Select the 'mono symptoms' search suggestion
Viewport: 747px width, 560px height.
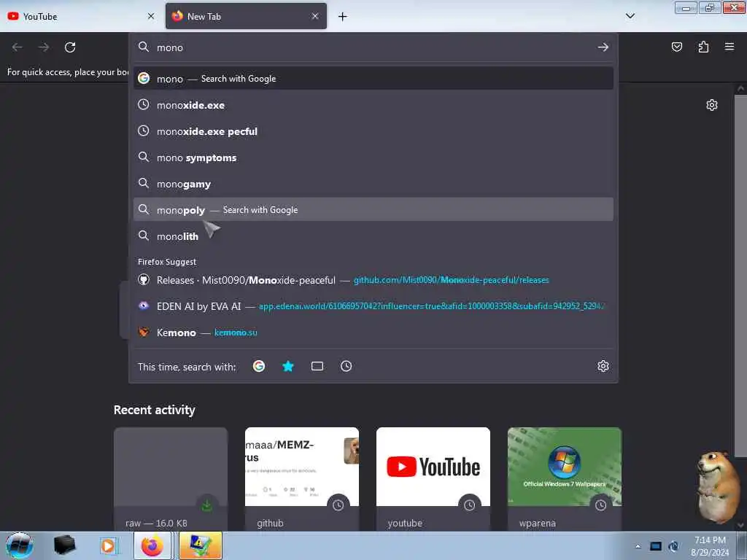pos(373,157)
